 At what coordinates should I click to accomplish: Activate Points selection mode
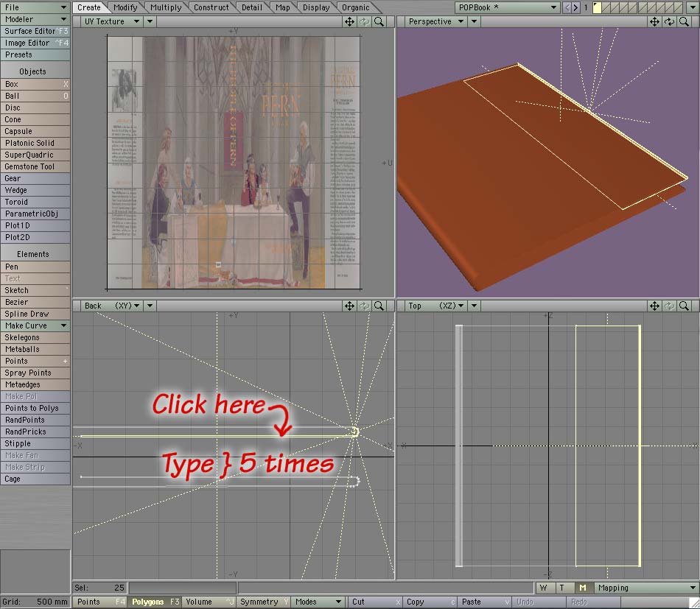click(x=99, y=602)
